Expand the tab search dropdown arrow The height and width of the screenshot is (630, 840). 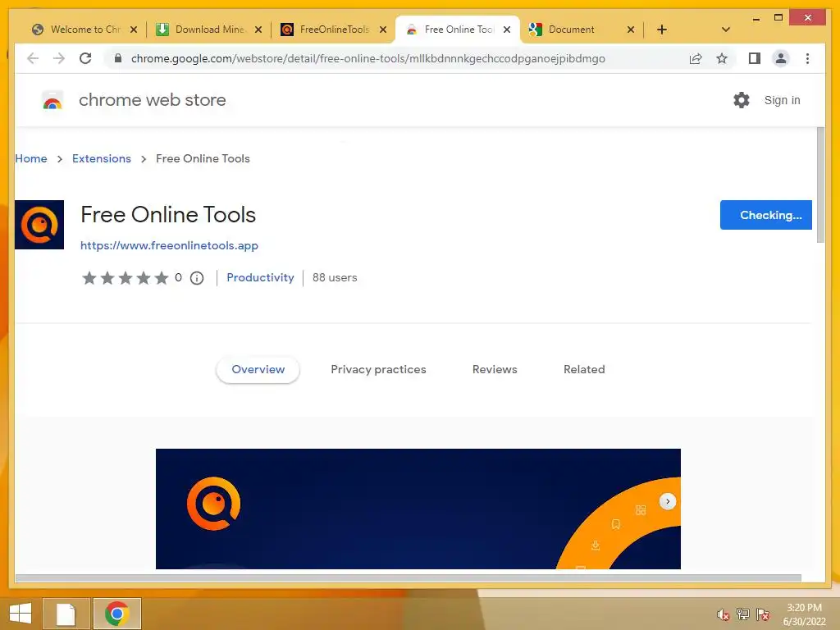[726, 30]
